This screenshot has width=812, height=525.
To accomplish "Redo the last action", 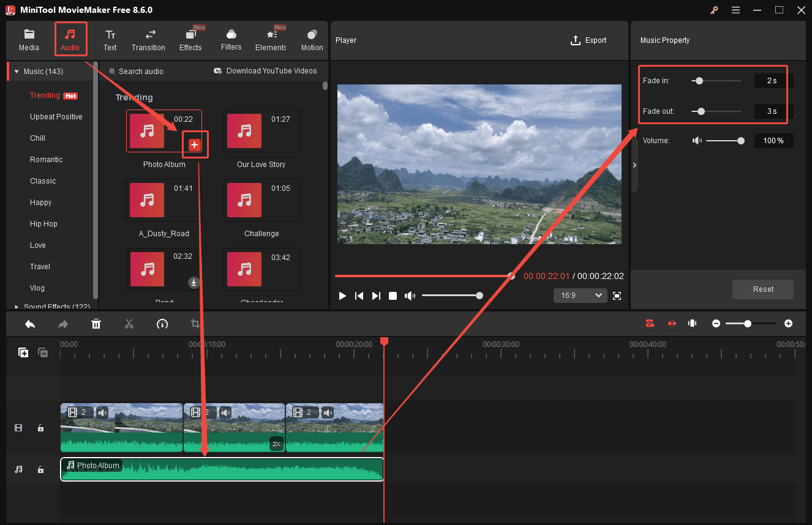I will [63, 323].
